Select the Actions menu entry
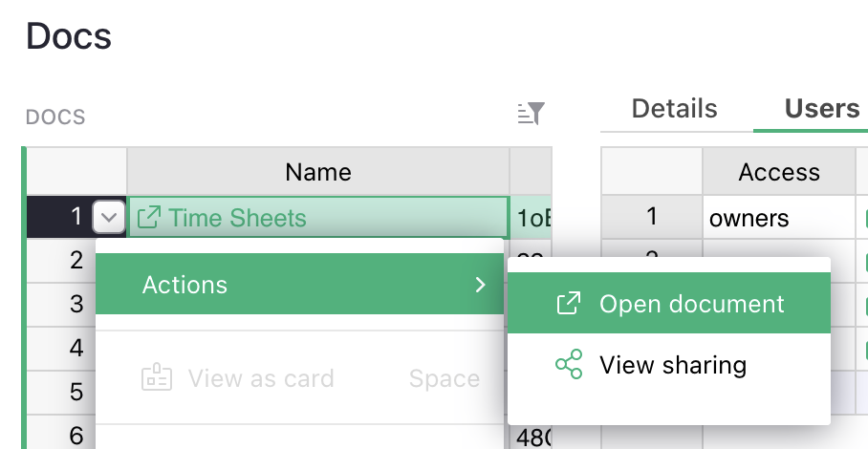 point(299,285)
